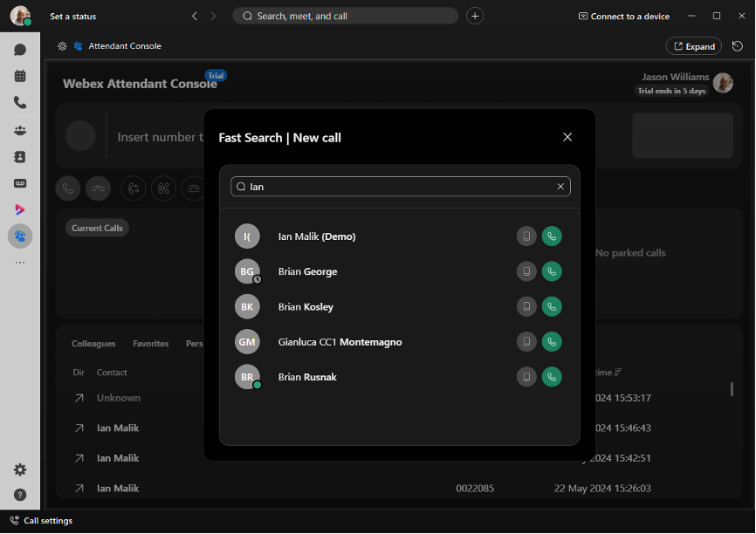Call Brian Kosley with green button
This screenshot has width=756, height=534.
coord(552,306)
